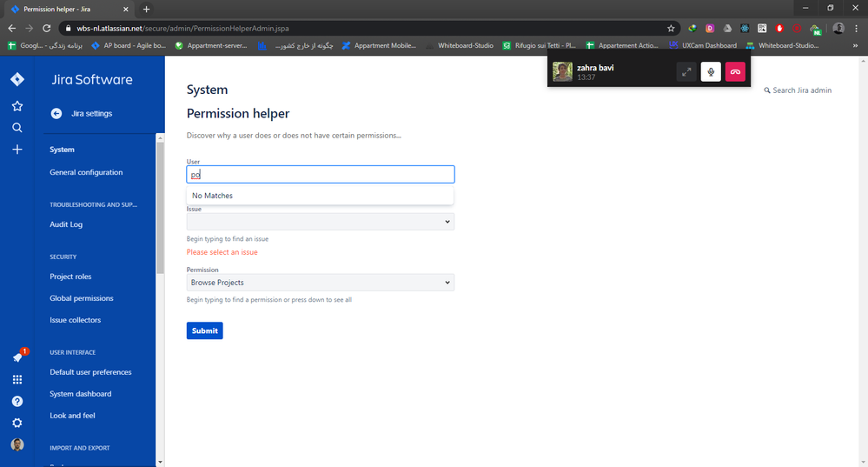Click the sidebar vertical scrollbar thumb
The width and height of the screenshot is (868, 467).
click(x=160, y=208)
